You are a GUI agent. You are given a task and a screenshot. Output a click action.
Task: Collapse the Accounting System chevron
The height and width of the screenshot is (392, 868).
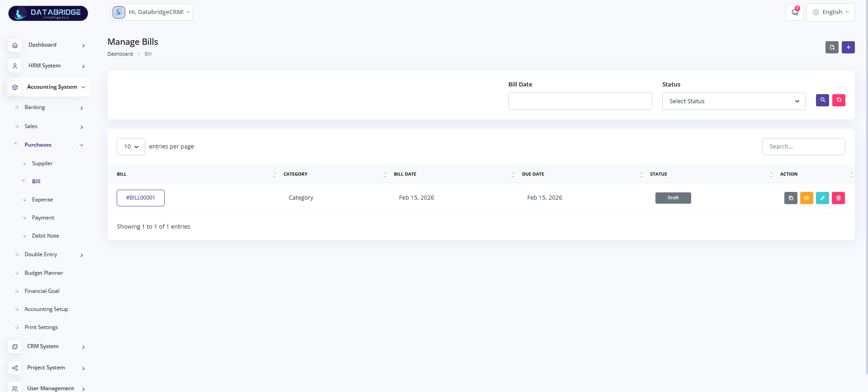[x=83, y=87]
